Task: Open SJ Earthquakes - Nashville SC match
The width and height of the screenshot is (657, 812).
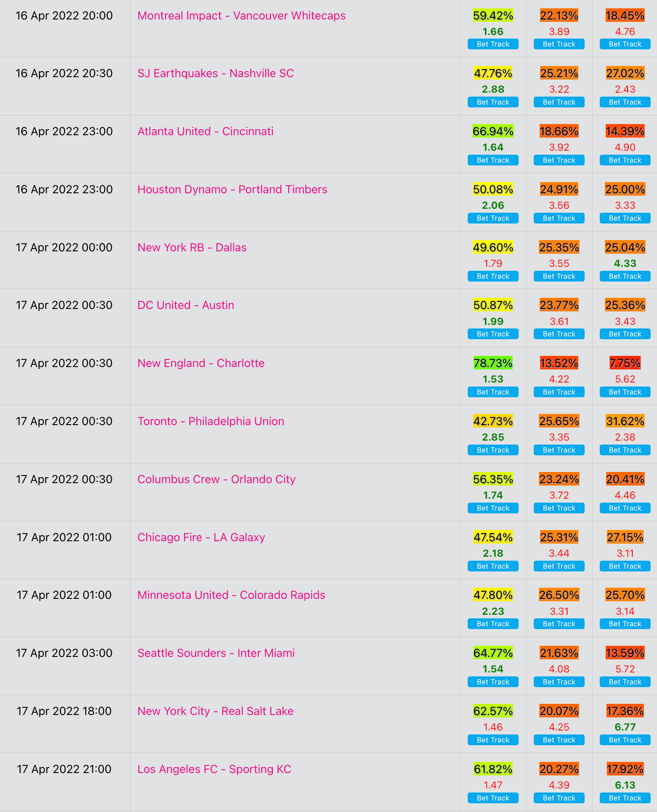Action: (x=216, y=74)
